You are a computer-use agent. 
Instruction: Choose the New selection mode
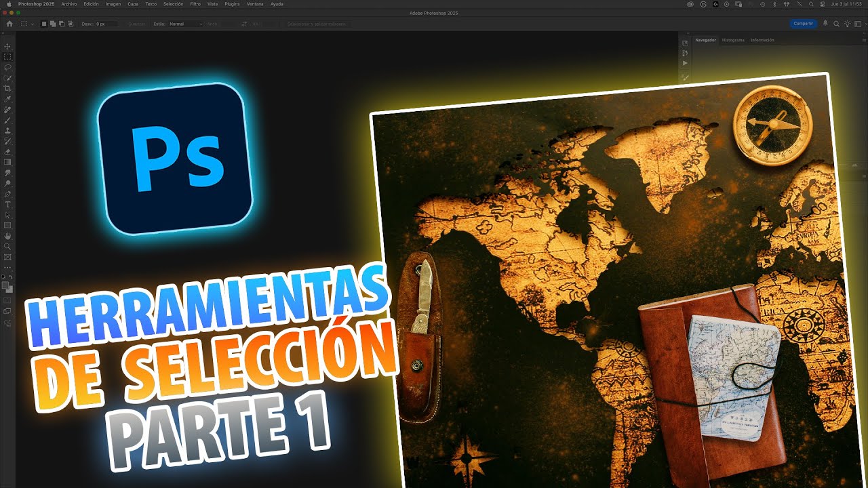point(45,24)
